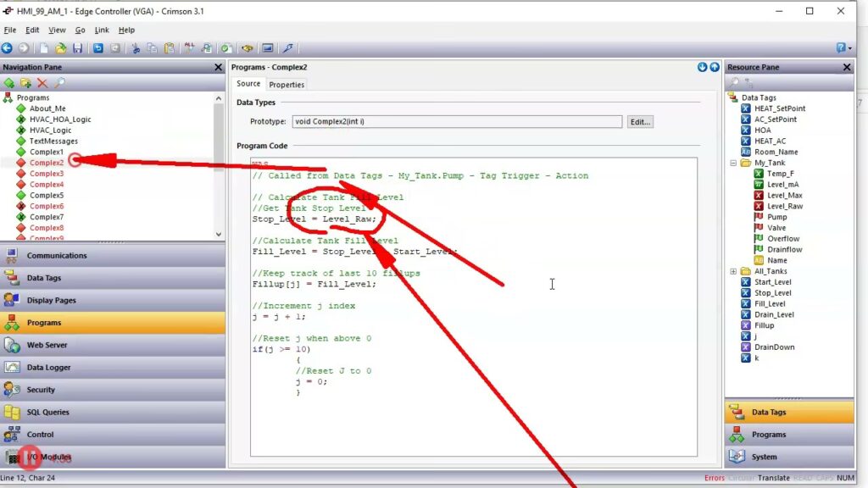Image resolution: width=868 pixels, height=488 pixels.
Task: Click the Cut scissors icon in the toolbar
Action: (135, 48)
